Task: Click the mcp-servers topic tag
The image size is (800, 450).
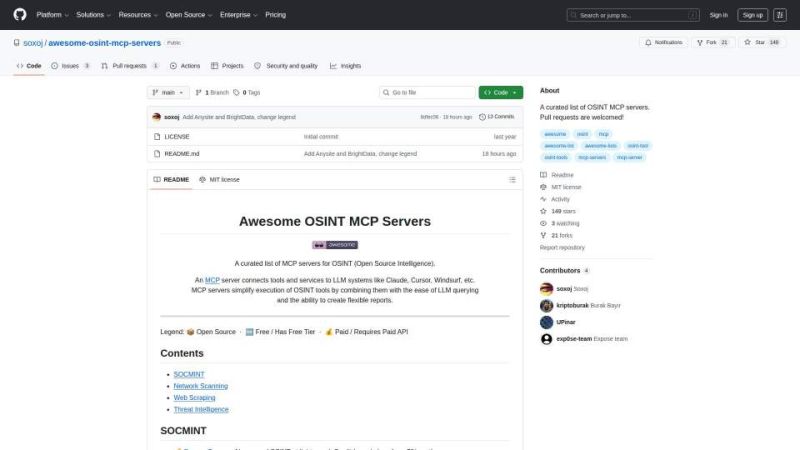Action: [592, 158]
